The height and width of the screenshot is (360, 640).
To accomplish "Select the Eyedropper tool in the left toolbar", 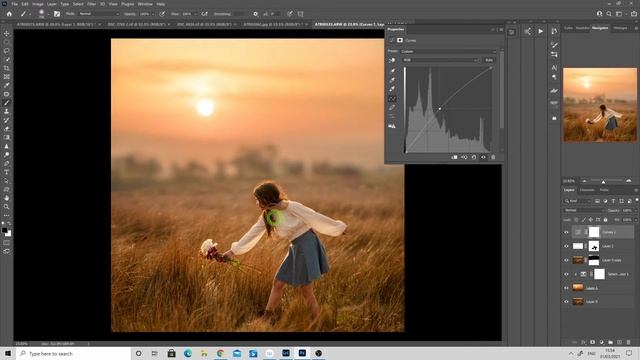I will coord(7,85).
